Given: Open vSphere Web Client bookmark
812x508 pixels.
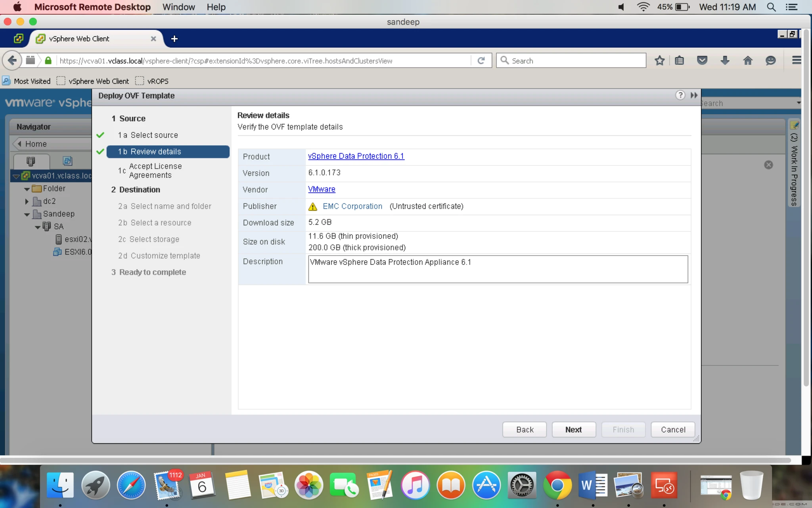Looking at the screenshot, I should [x=93, y=81].
